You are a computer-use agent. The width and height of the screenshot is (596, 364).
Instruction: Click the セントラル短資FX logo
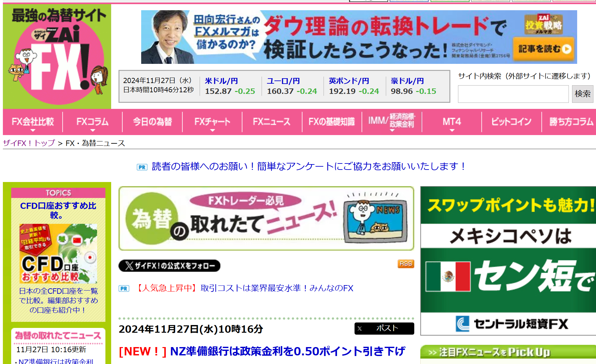click(512, 324)
